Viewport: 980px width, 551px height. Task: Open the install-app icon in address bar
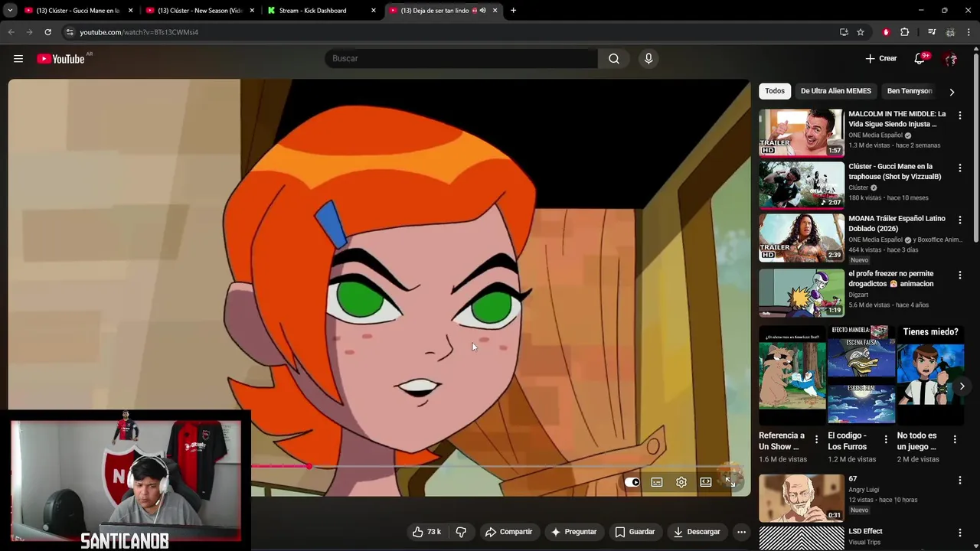pyautogui.click(x=844, y=32)
